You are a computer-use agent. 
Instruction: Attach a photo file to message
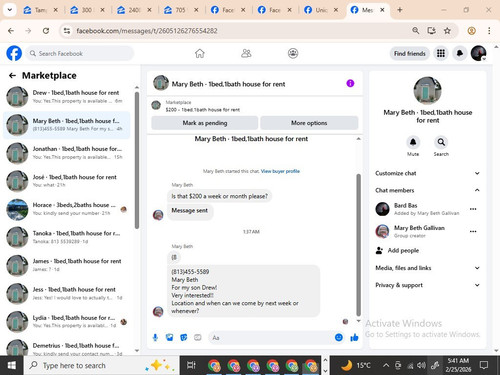pyautogui.click(x=169, y=338)
